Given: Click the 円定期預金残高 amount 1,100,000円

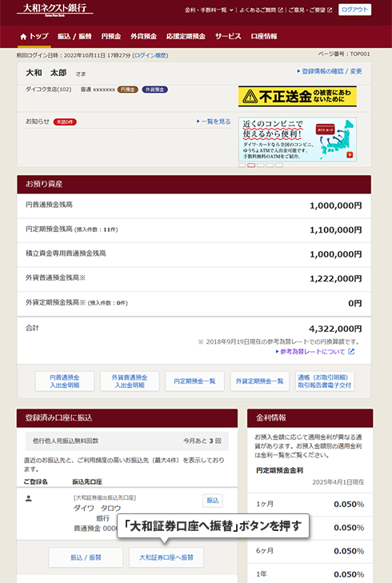Looking at the screenshot, I should pyautogui.click(x=336, y=230).
